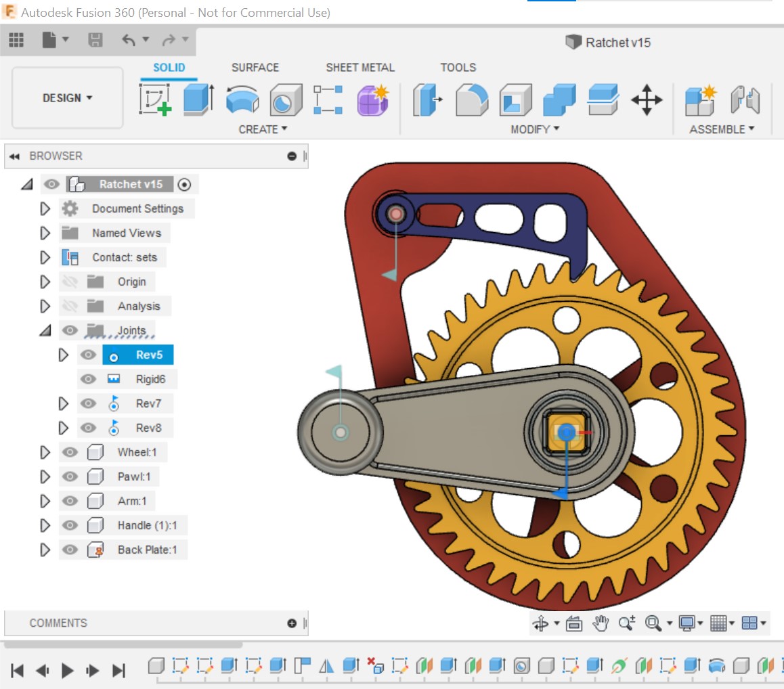
Task: Click the Orbit navigation tool
Action: coord(540,623)
